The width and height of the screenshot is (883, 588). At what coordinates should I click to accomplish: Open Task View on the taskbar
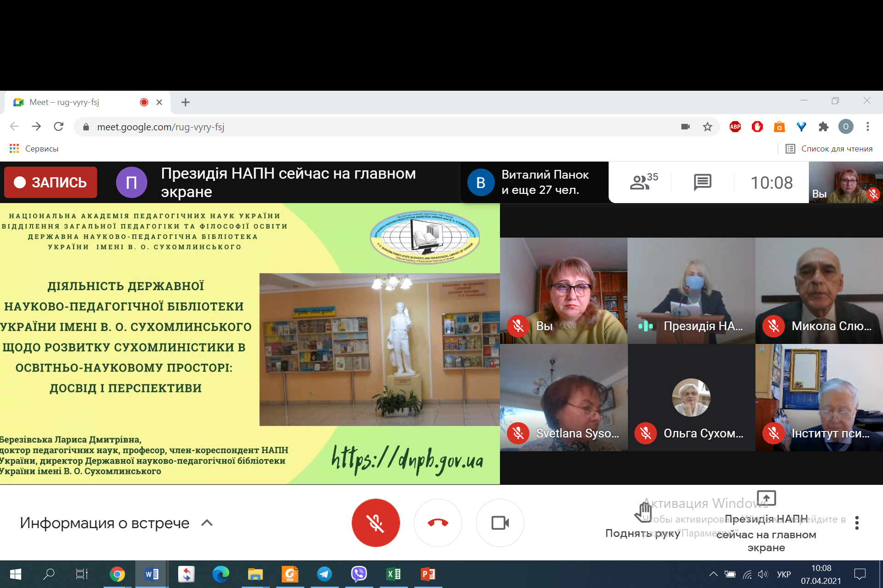pyautogui.click(x=82, y=574)
